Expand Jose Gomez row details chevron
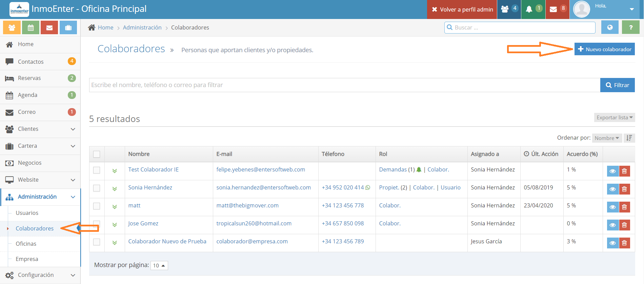 pos(115,225)
